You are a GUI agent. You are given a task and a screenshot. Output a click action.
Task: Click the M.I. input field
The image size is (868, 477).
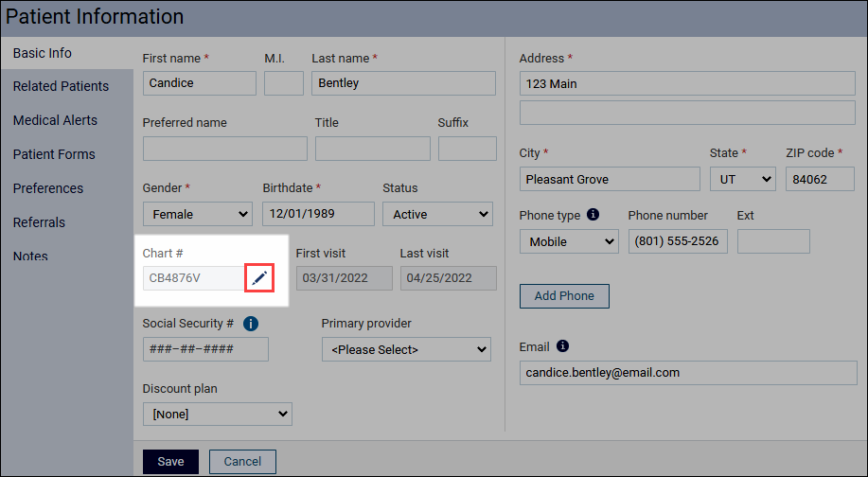coord(283,83)
